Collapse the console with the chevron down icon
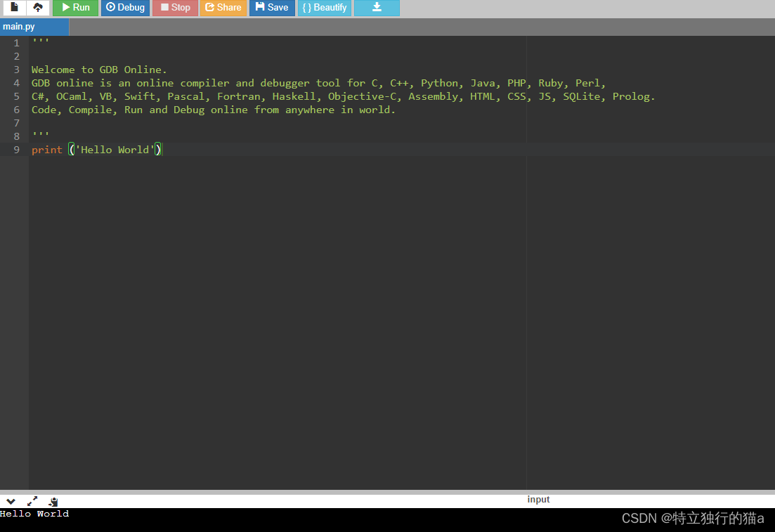Screen dimensions: 775x532 tap(11, 501)
